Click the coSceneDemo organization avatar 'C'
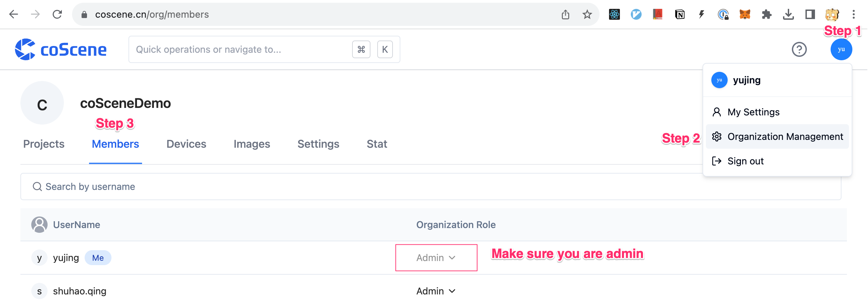868x307 pixels. pos(42,103)
